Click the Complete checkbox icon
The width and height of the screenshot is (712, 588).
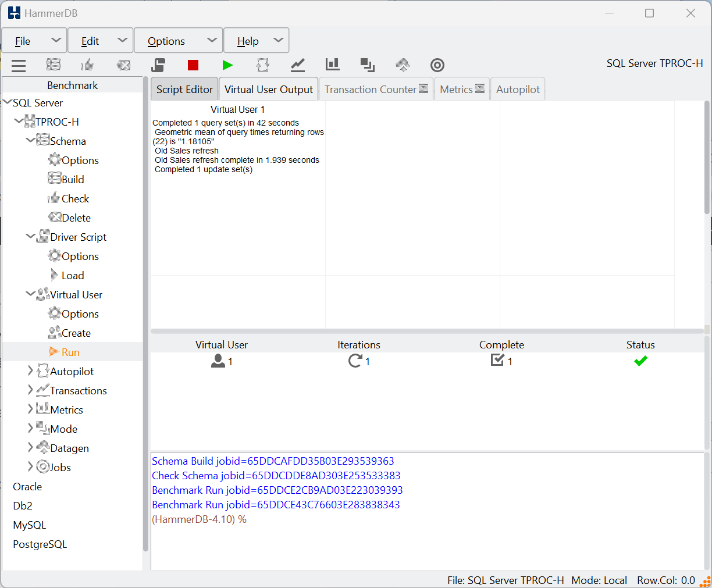click(x=497, y=360)
